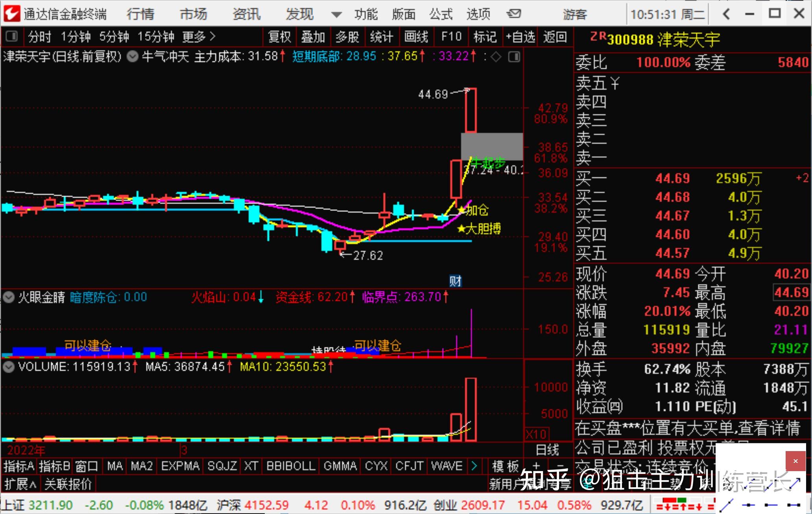Click the diamond icon beside indicator values
Viewport: 812px width, 514px height.
coord(496,57)
